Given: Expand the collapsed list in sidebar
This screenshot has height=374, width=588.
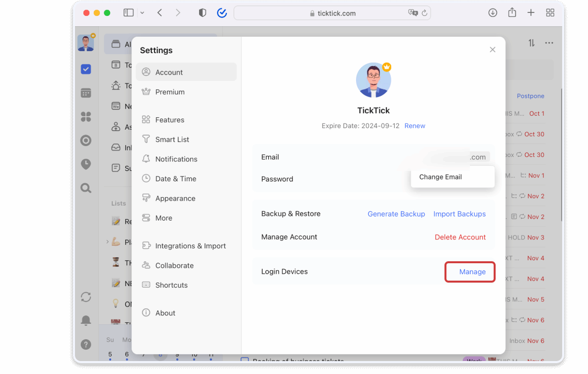Looking at the screenshot, I should 107,242.
